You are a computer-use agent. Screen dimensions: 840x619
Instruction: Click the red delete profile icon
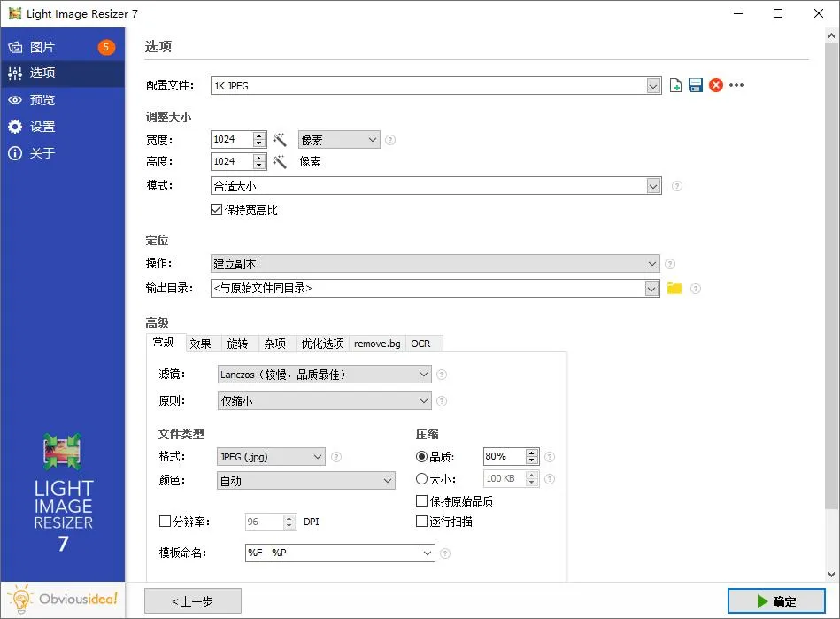click(x=716, y=86)
